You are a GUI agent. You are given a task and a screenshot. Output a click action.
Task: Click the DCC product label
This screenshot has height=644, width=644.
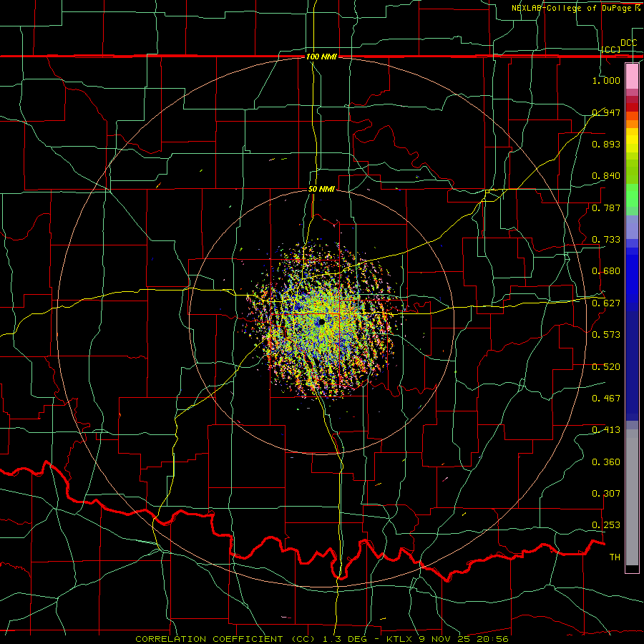pos(628,43)
